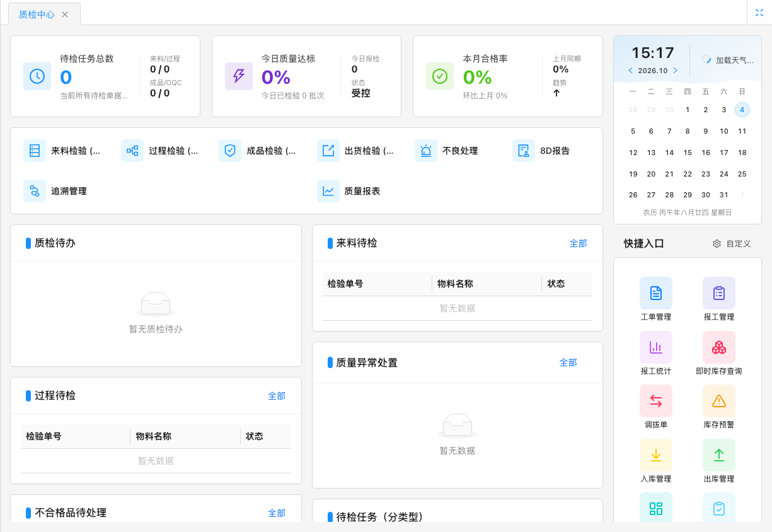Click the 快捷入口 heading
This screenshot has height=532, width=772.
pyautogui.click(x=644, y=243)
